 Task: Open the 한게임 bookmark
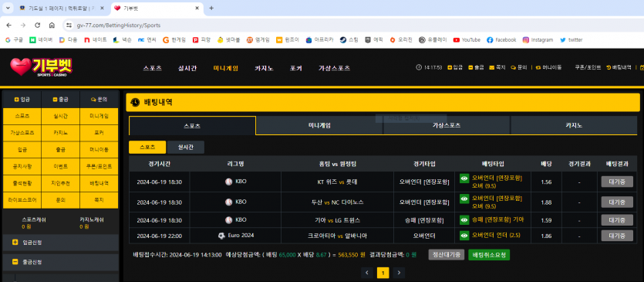point(174,40)
